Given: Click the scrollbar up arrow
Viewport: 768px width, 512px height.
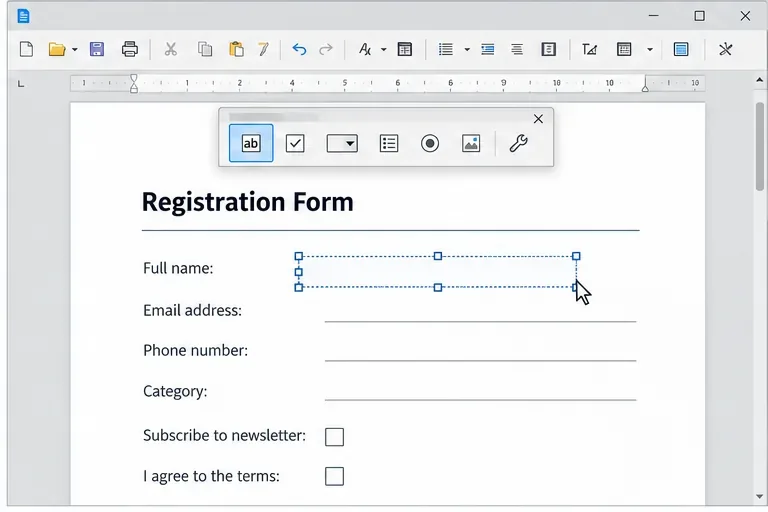Looking at the screenshot, I should point(760,80).
